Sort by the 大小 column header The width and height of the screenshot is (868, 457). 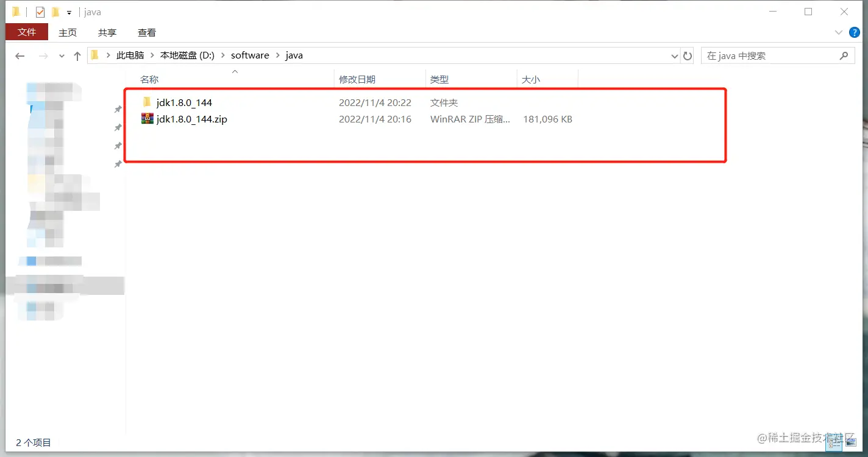547,80
